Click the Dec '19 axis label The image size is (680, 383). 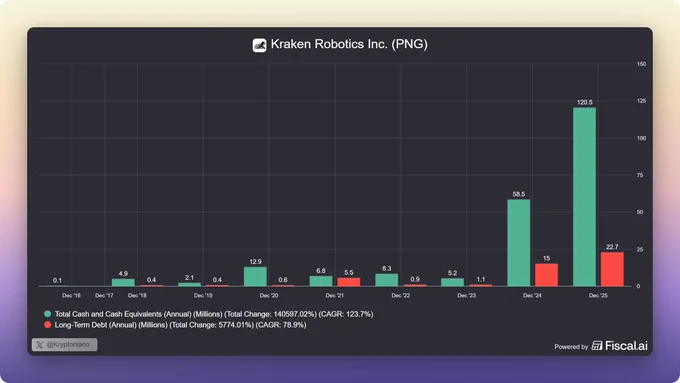203,295
